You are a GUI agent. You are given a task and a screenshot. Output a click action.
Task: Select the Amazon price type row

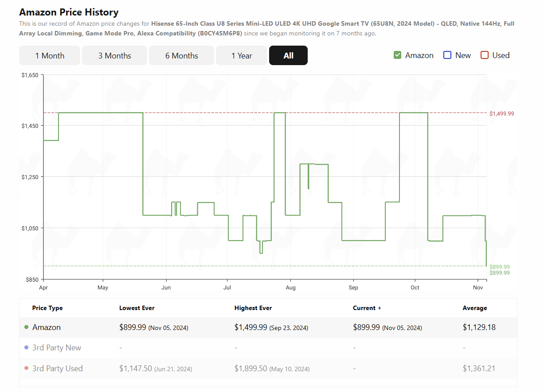47,327
